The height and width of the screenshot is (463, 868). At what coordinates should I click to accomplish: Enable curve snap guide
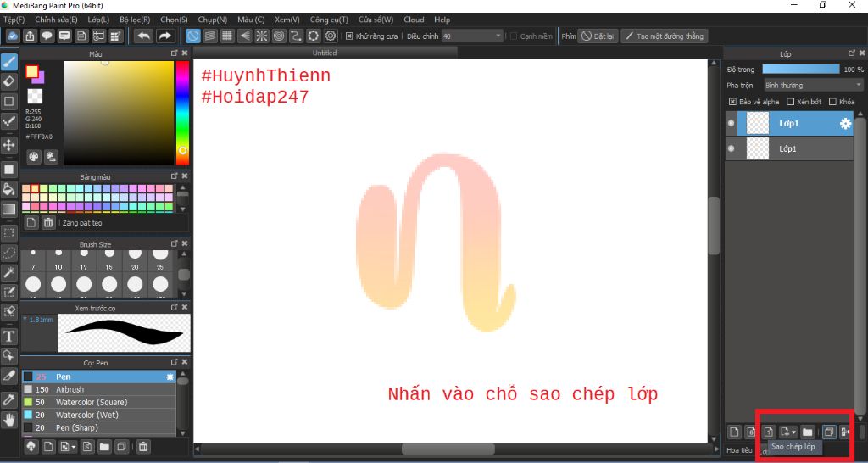point(296,36)
